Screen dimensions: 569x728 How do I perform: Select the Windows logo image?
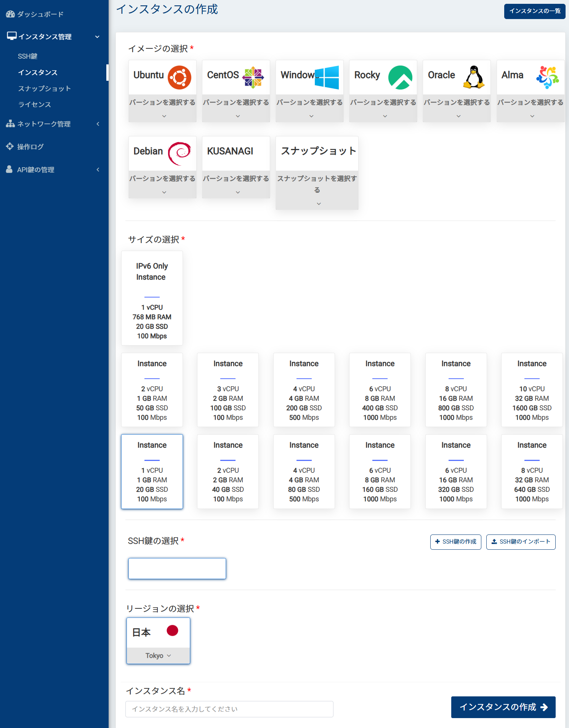pos(327,77)
